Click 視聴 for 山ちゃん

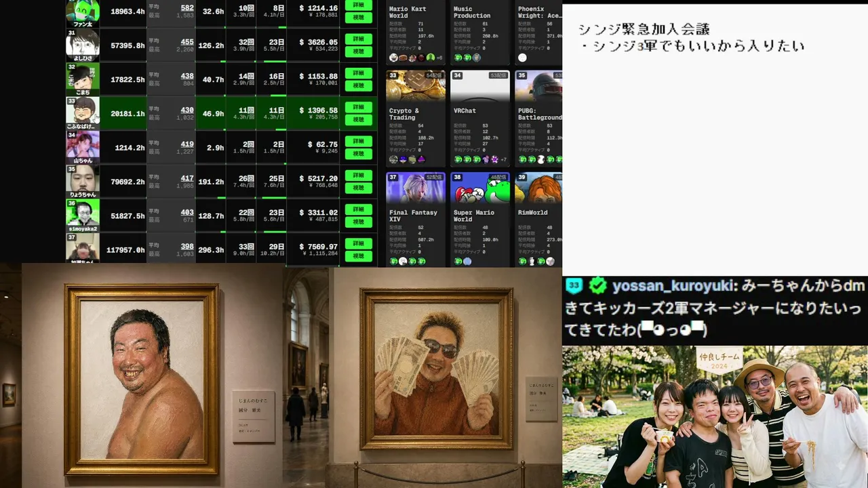click(x=359, y=154)
